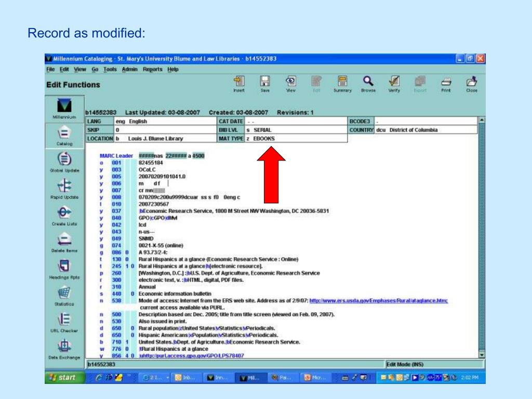Image resolution: width=532 pixels, height=399 pixels.
Task: Click the Windows start button
Action: [65, 377]
